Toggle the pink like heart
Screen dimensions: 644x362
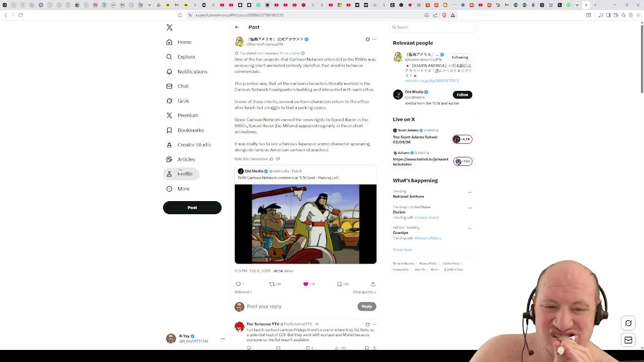(305, 284)
